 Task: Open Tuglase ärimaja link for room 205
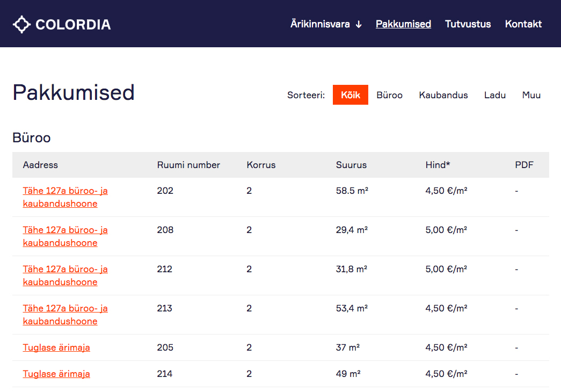pyautogui.click(x=56, y=347)
